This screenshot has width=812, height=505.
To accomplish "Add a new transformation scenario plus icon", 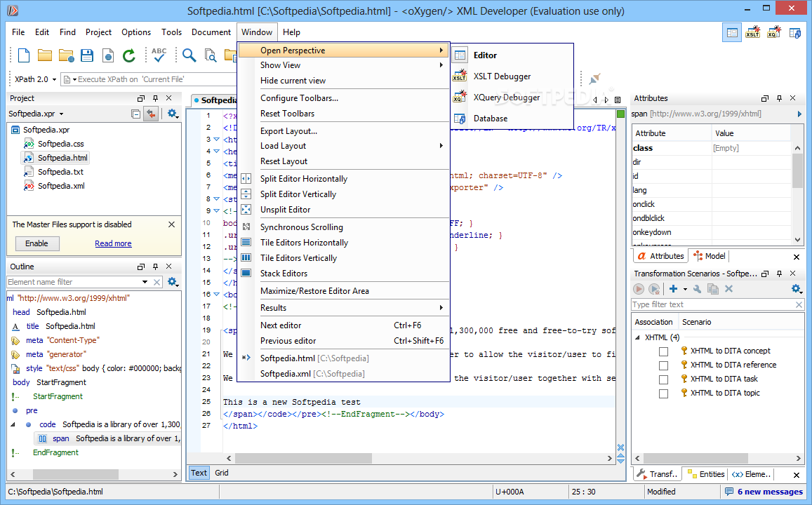I will tap(673, 289).
